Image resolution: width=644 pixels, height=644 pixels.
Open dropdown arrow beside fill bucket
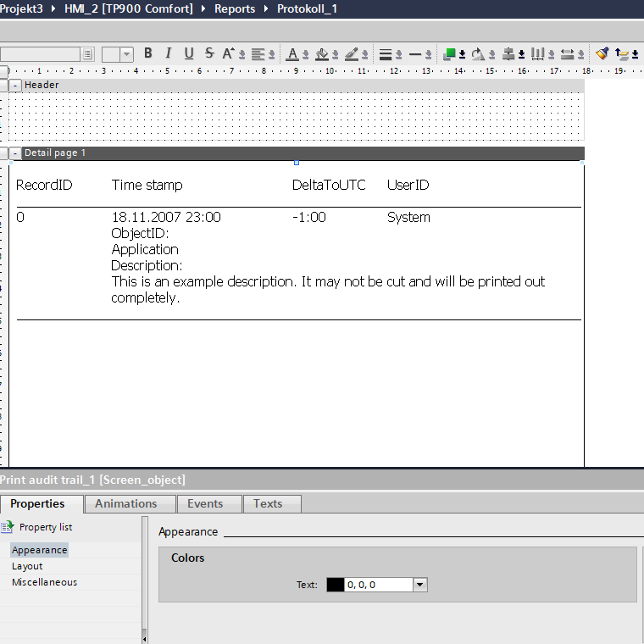(336, 54)
